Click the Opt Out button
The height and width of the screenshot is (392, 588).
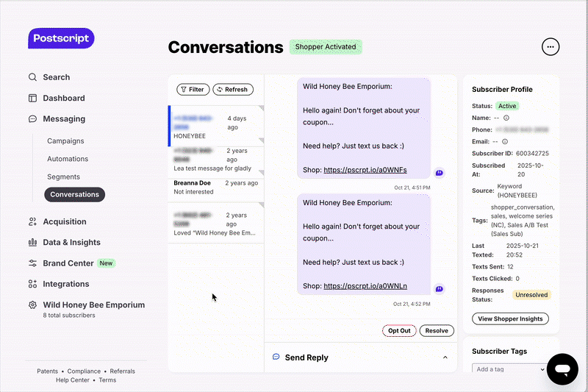399,330
